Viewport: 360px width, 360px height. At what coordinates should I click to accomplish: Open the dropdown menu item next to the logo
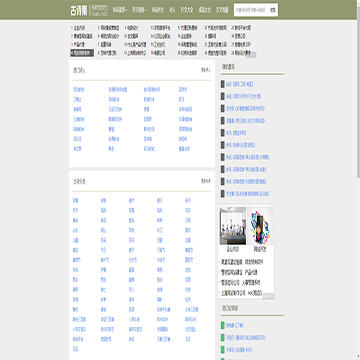coord(120,10)
